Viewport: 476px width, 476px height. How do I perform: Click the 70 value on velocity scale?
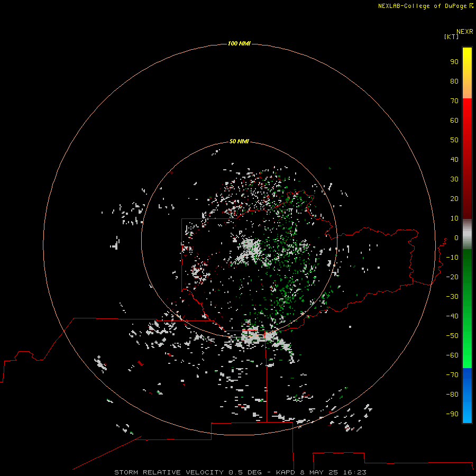tap(454, 101)
